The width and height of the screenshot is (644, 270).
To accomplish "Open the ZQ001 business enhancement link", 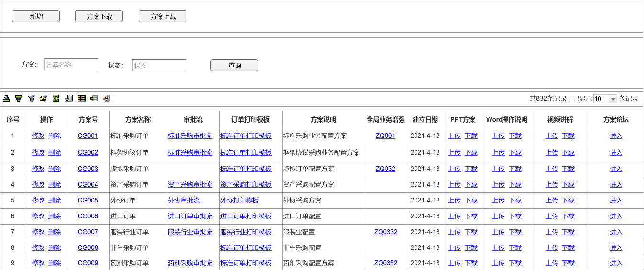I will click(385, 136).
